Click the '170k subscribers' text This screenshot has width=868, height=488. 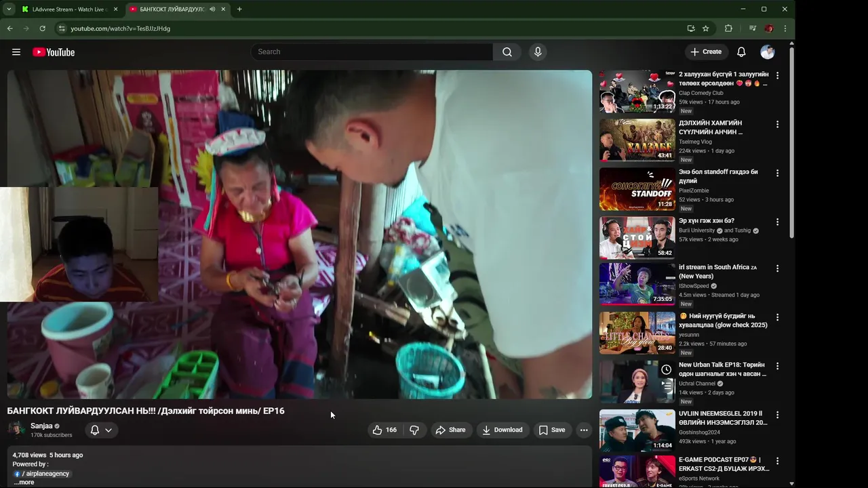click(x=52, y=435)
